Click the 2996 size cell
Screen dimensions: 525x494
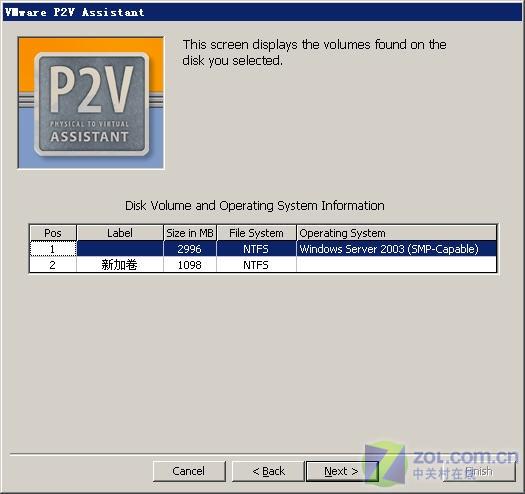tap(190, 249)
